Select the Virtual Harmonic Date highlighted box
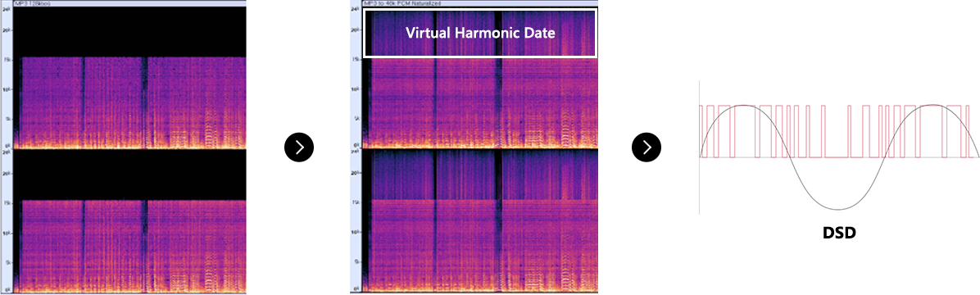Image resolution: width=980 pixels, height=295 pixels. 481,33
